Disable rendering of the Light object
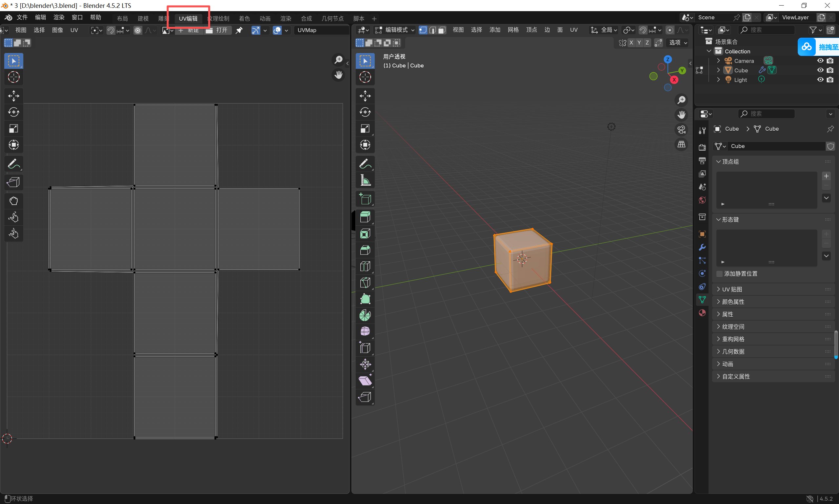 [x=830, y=80]
